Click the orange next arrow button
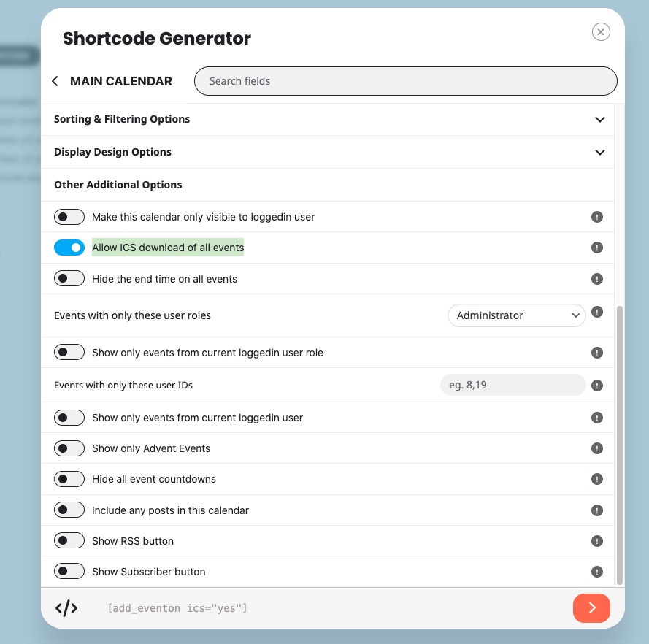Viewport: 649px width, 644px height. point(591,608)
